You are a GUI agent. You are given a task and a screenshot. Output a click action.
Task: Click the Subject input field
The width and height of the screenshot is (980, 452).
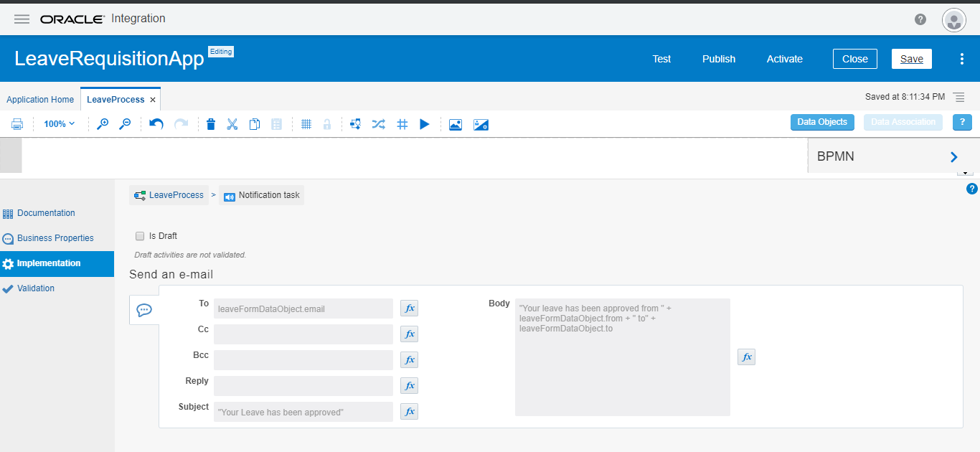point(303,412)
